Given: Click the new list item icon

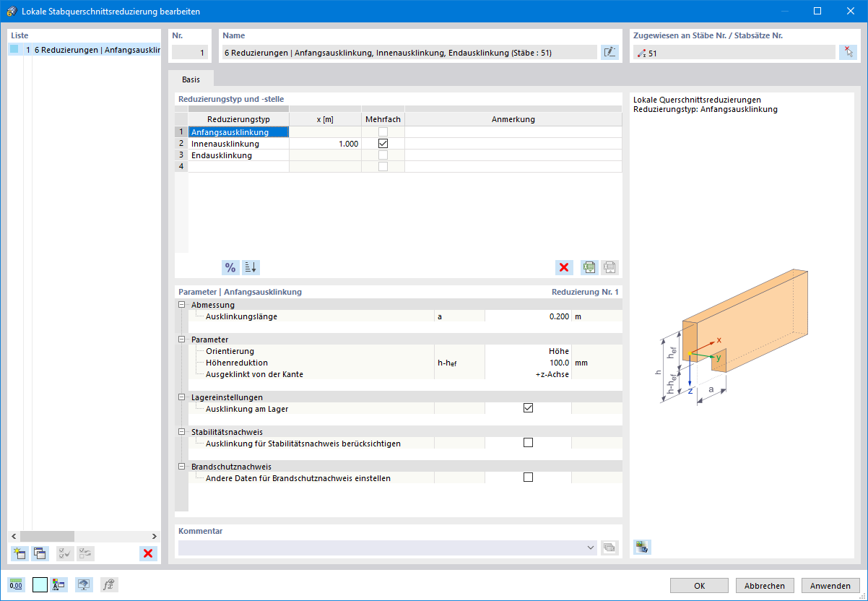Looking at the screenshot, I should pos(19,553).
